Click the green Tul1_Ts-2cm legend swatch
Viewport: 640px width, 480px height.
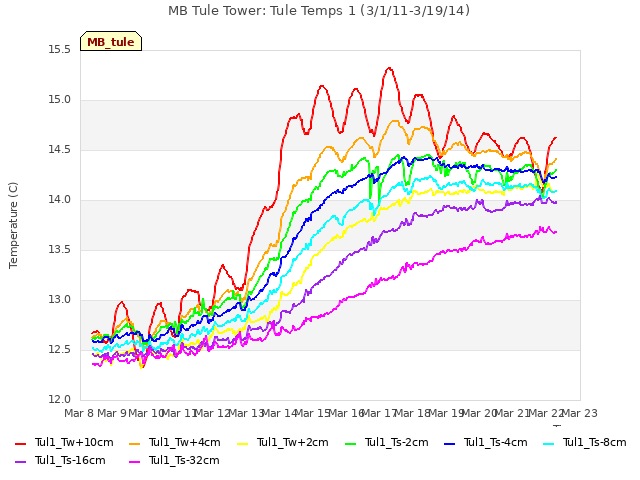point(350,443)
